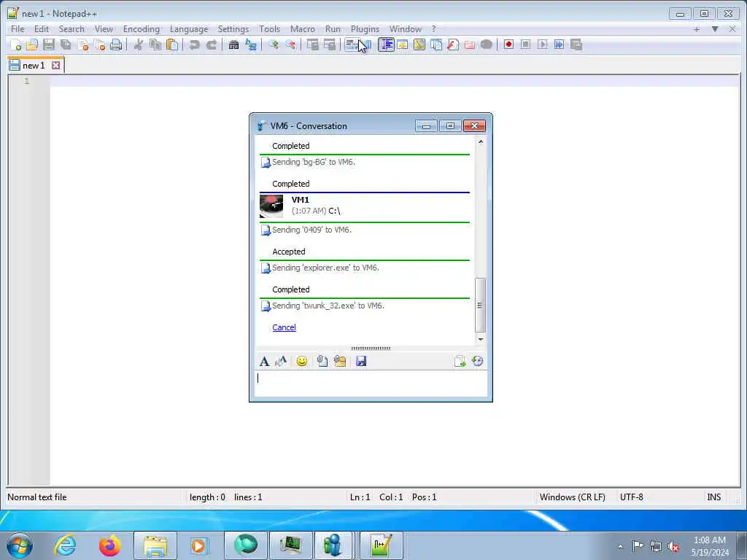
Task: Open the user defined language dialog icon
Action: click(x=403, y=44)
